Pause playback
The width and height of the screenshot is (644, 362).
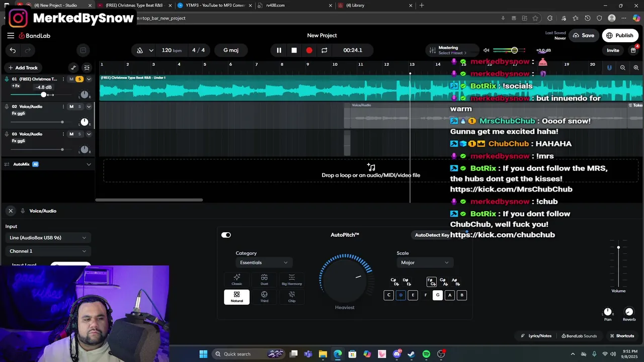coord(279,50)
